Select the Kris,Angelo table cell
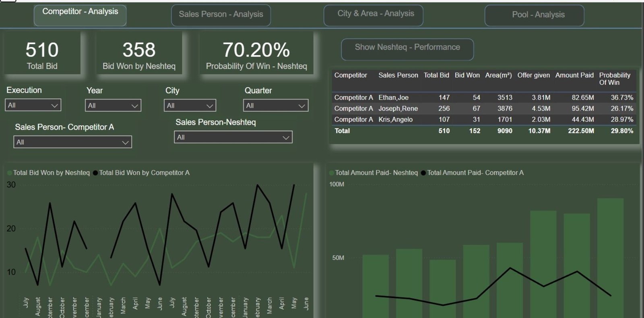Viewport: 644px width, 318px height. pyautogui.click(x=395, y=119)
